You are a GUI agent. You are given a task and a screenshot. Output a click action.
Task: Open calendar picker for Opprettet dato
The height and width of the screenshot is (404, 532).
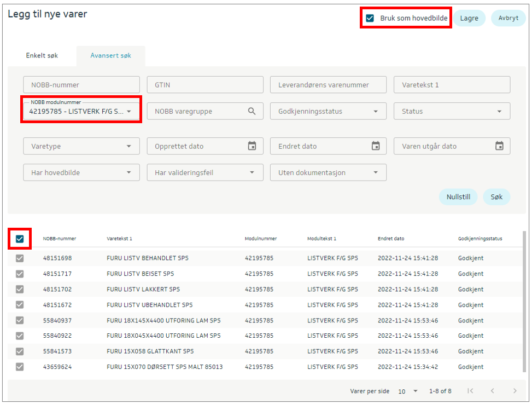point(252,146)
